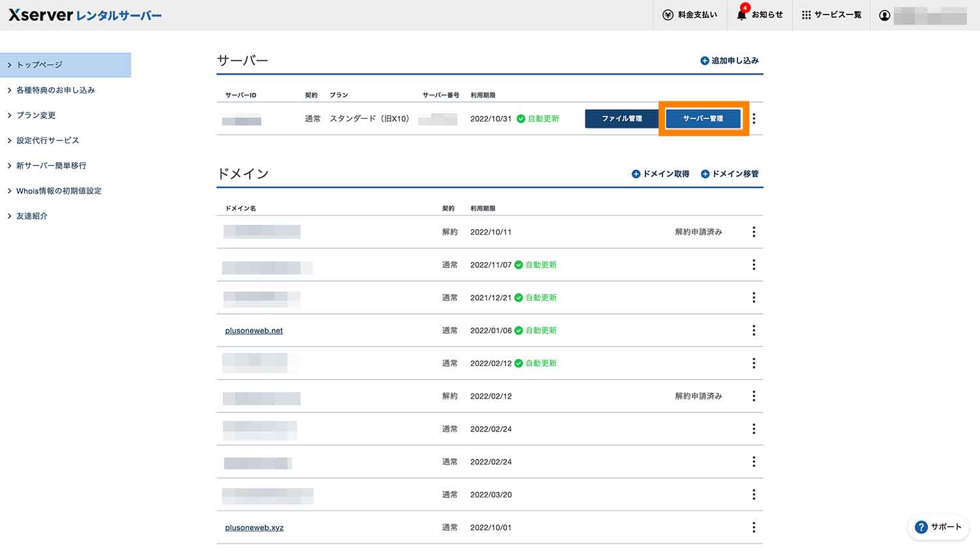This screenshot has height=551, width=980.
Task: Open the kebab menu on the server row
Action: point(754,118)
